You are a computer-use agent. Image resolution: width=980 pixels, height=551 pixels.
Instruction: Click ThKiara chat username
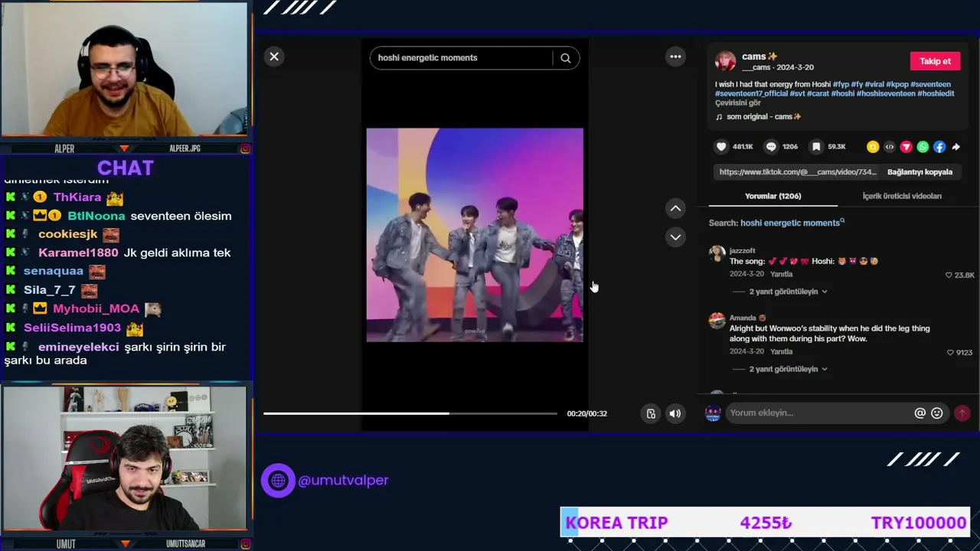click(77, 197)
